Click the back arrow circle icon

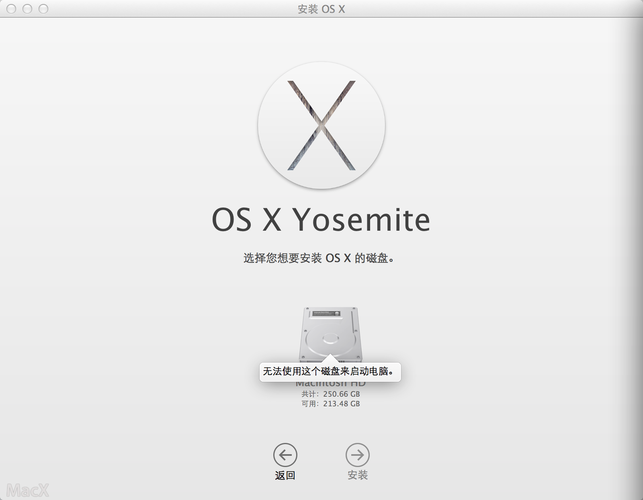pos(285,454)
